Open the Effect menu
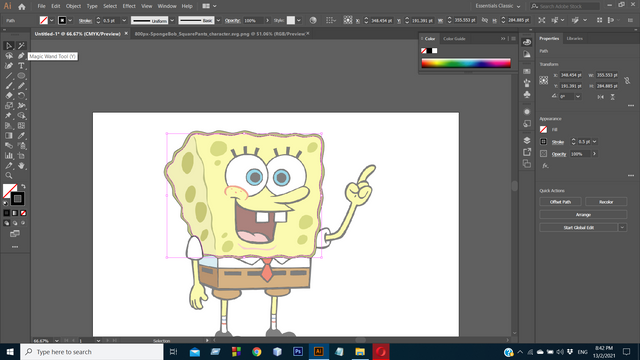640x360 pixels. point(129,6)
